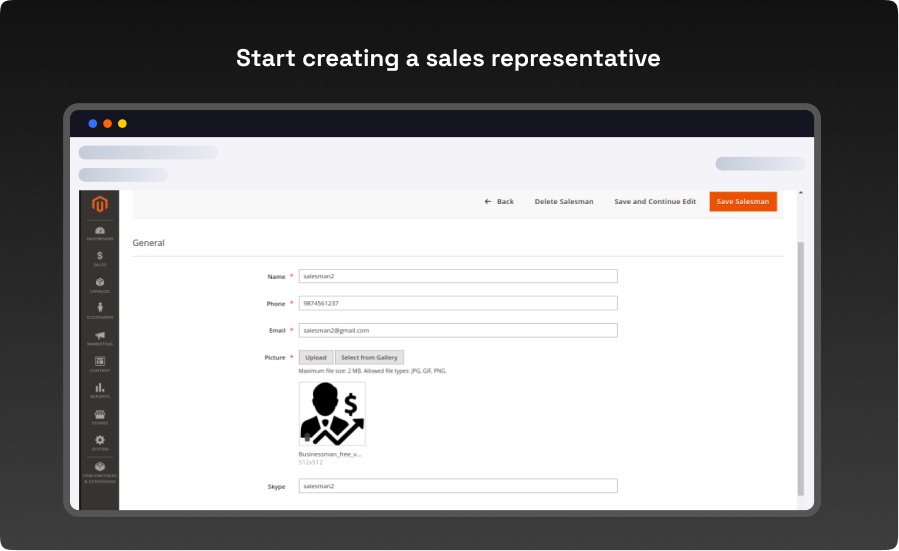Image resolution: width=899 pixels, height=551 pixels.
Task: Open the Stores storefront icon
Action: tap(100, 417)
